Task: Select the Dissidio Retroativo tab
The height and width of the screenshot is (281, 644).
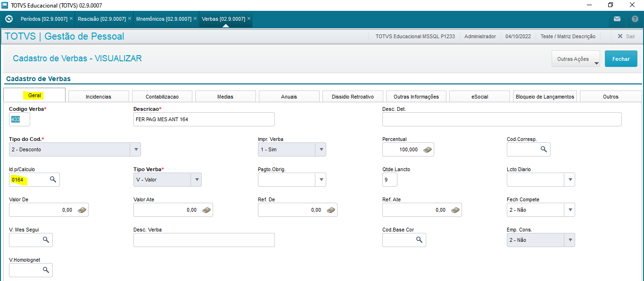Action: coord(353,97)
